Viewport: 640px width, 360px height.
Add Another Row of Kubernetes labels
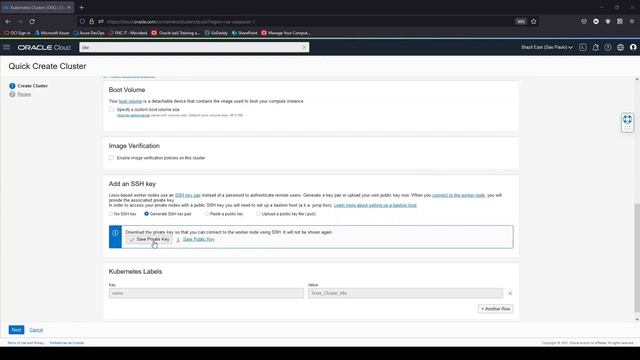coord(496,309)
